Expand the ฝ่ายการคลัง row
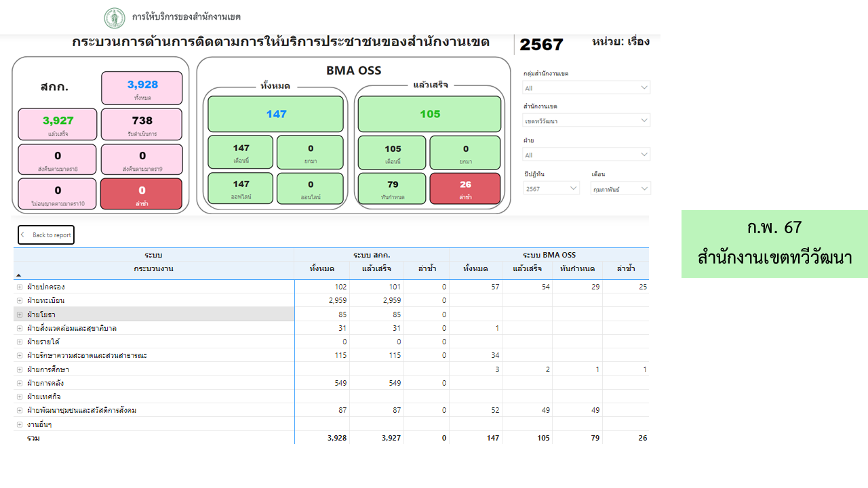 (x=20, y=384)
